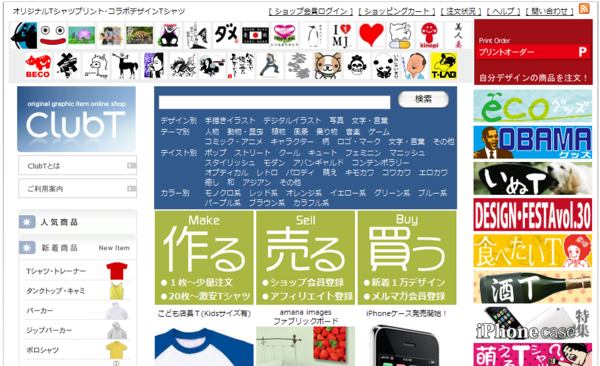Click the 新着商品 star icon

[x=27, y=248]
